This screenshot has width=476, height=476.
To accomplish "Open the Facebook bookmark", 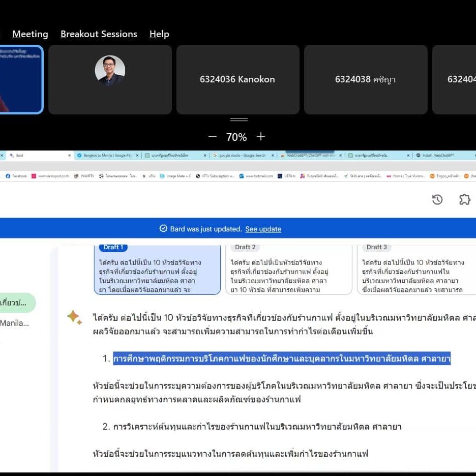I will point(16,176).
